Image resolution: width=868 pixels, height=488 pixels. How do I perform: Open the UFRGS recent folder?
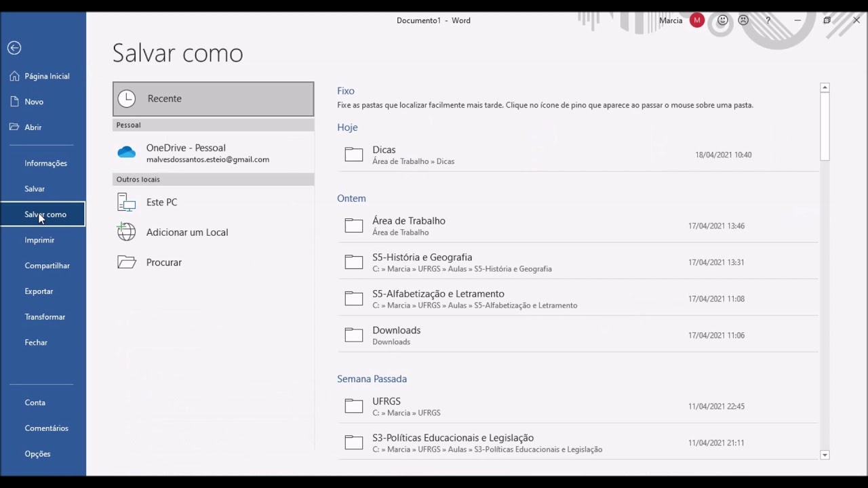(578, 406)
